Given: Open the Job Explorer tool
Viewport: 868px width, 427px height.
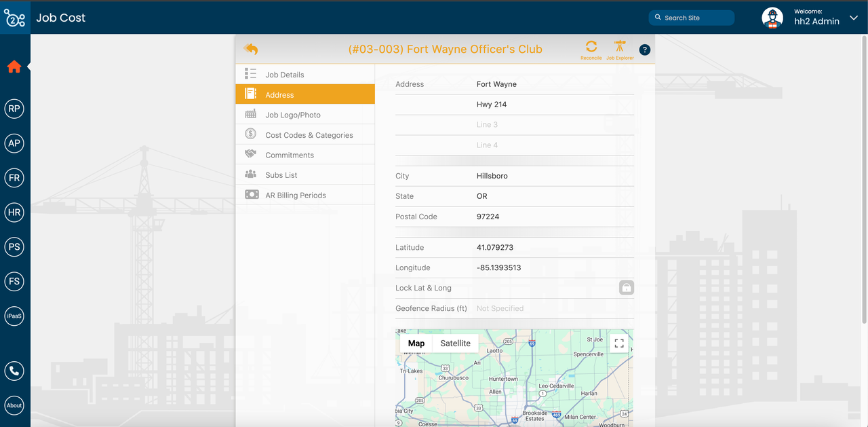Looking at the screenshot, I should click(619, 48).
